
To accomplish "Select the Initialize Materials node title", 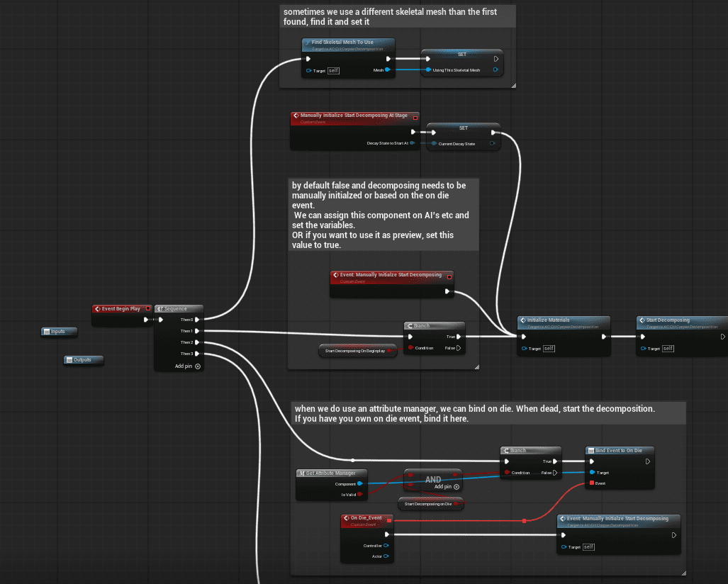I will click(x=549, y=320).
